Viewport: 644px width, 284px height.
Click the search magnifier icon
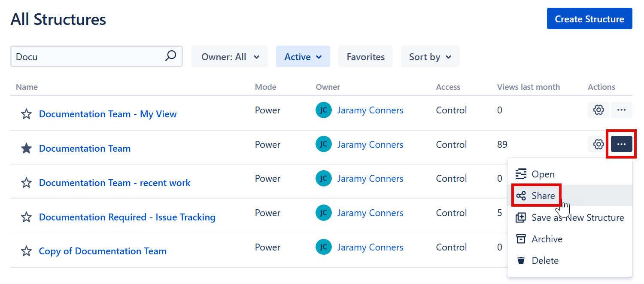point(170,56)
